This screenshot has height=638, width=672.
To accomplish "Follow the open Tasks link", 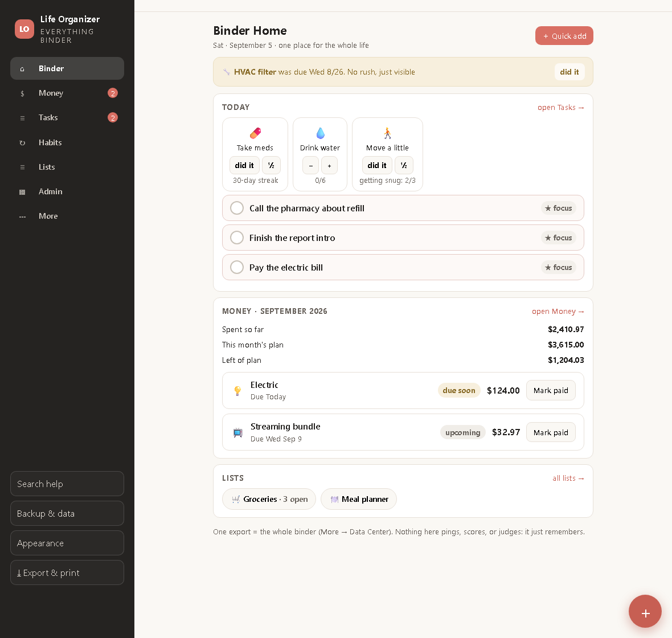I will click(560, 108).
